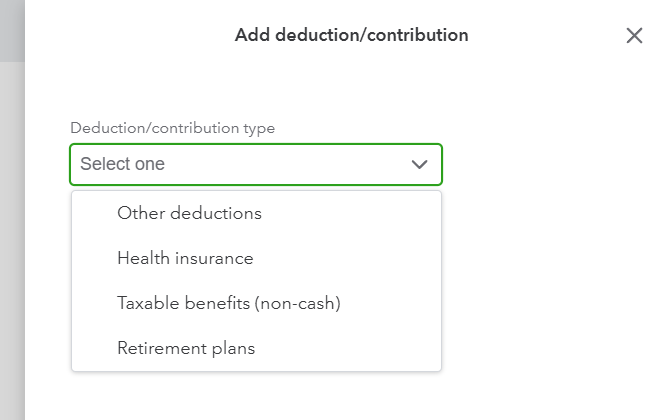Close the Add deduction/contribution panel
This screenshot has width=672, height=420.
point(634,36)
